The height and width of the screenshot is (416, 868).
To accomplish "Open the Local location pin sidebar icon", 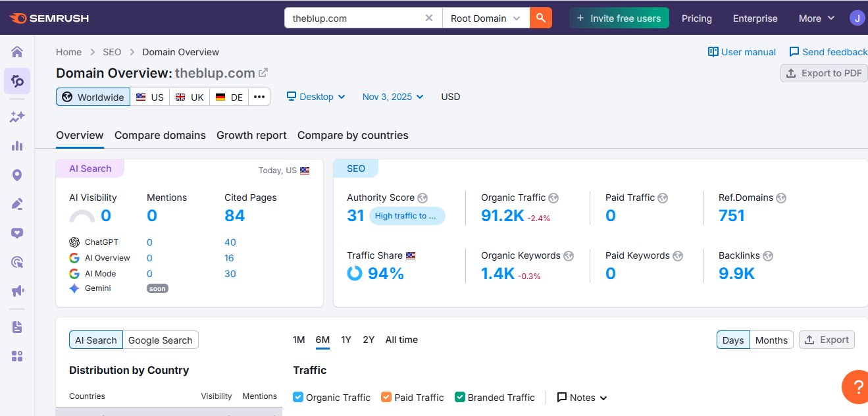I will [17, 175].
